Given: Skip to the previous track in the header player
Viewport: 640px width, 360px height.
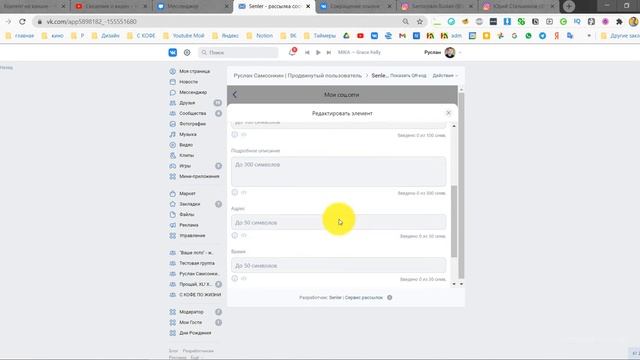Looking at the screenshot, I should pyautogui.click(x=307, y=52).
